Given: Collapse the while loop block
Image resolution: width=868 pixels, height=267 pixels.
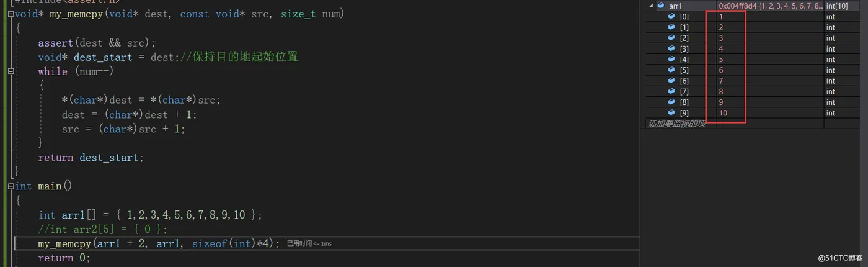Looking at the screenshot, I should [11, 71].
